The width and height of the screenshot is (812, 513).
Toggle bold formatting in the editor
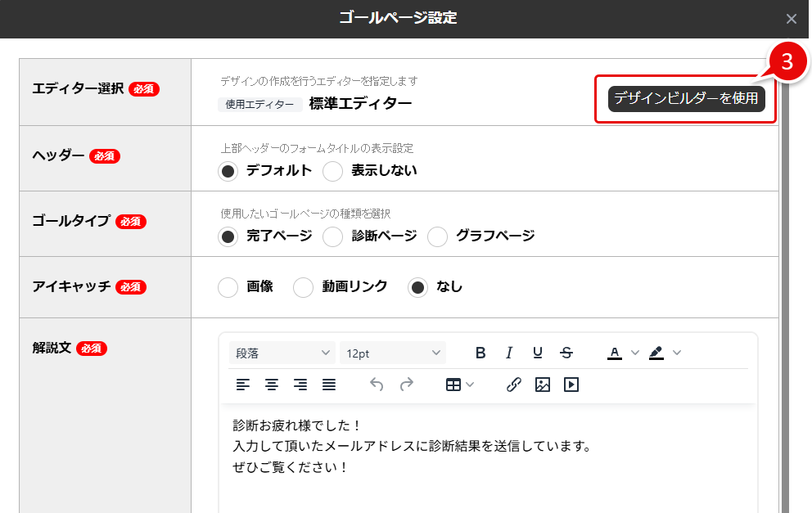pyautogui.click(x=480, y=353)
